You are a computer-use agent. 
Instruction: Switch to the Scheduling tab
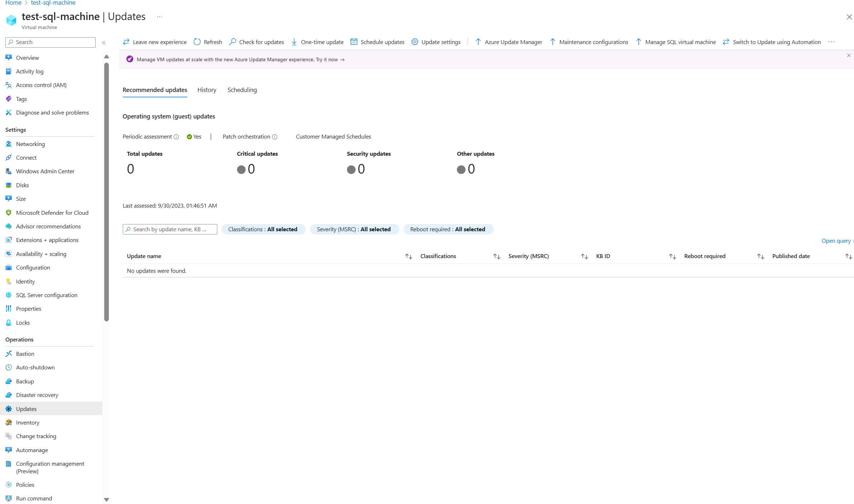pyautogui.click(x=242, y=89)
